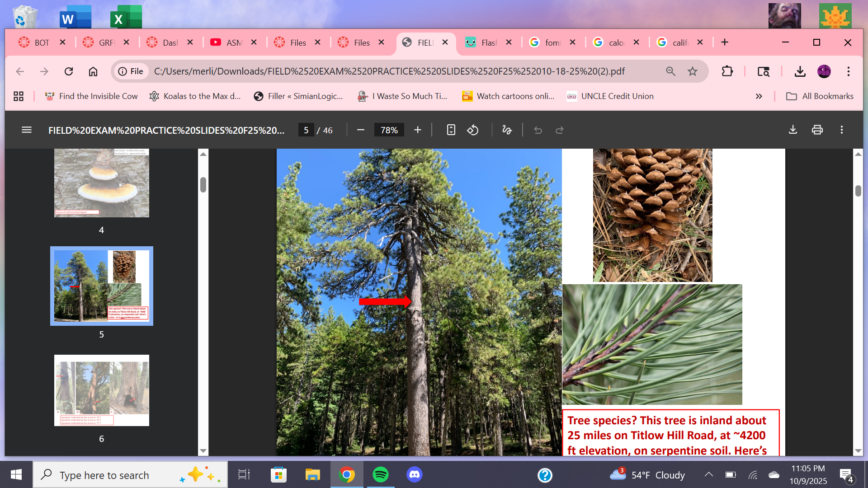Select page 6 thumbnail in sidebar
This screenshot has width=868, height=488.
[x=102, y=390]
